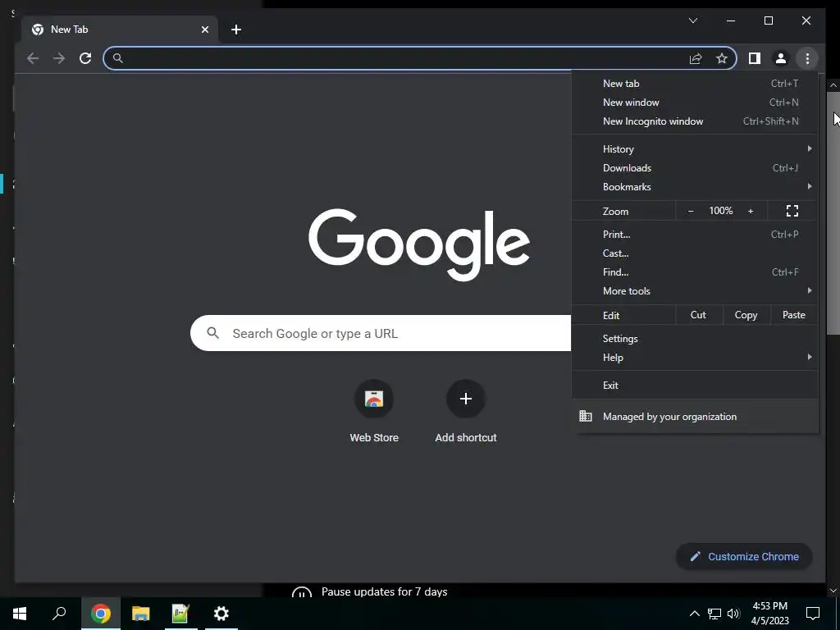Click the magnifier icon in Google search box
The height and width of the screenshot is (630, 840).
click(x=212, y=333)
